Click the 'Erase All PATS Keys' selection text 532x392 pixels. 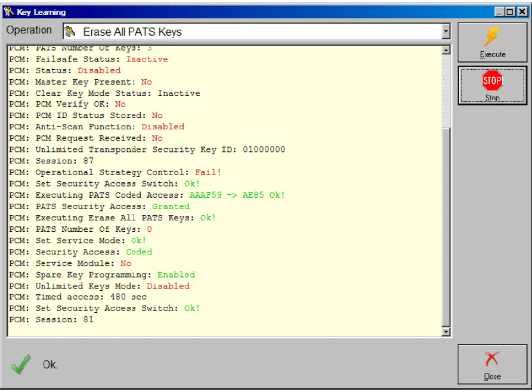[132, 32]
